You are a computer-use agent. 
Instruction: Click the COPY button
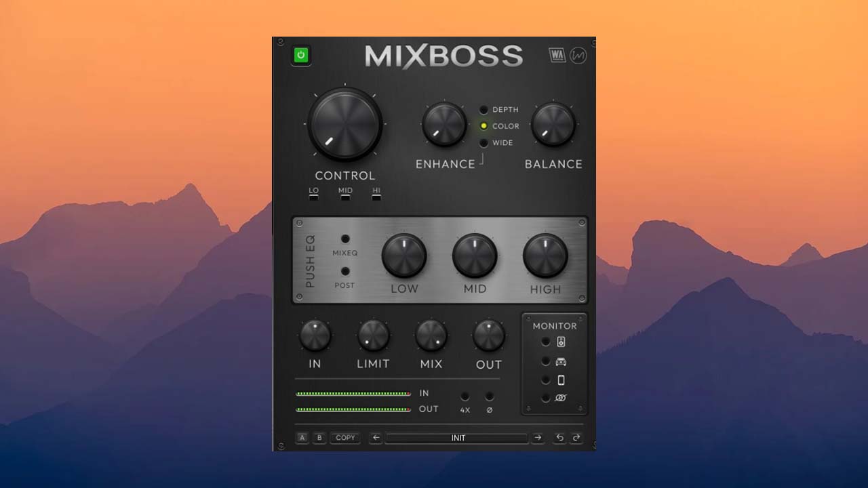coord(345,438)
